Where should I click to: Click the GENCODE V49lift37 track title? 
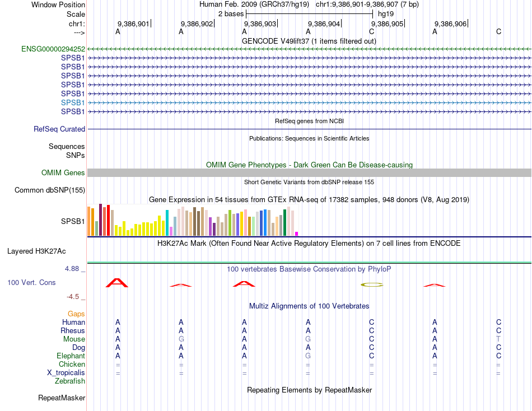click(x=309, y=41)
